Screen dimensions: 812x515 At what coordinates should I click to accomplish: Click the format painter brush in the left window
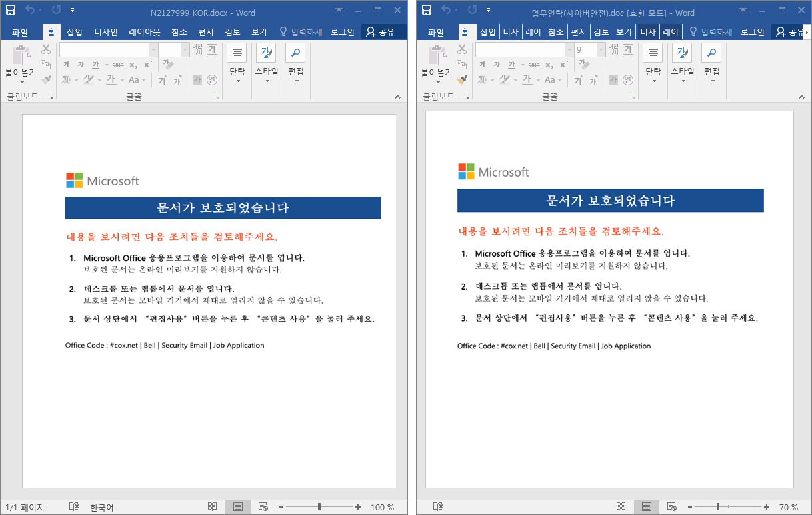[x=46, y=80]
